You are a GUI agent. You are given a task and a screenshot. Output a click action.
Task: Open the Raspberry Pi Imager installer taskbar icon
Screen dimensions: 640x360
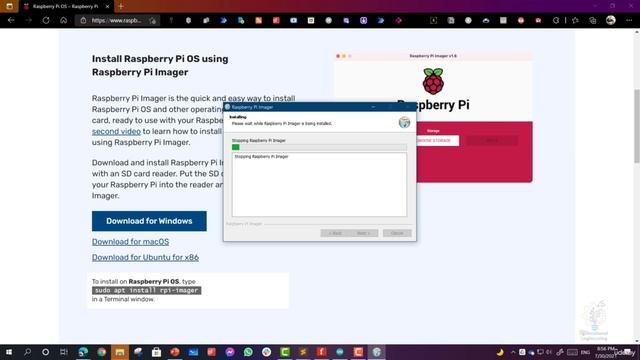(376, 352)
